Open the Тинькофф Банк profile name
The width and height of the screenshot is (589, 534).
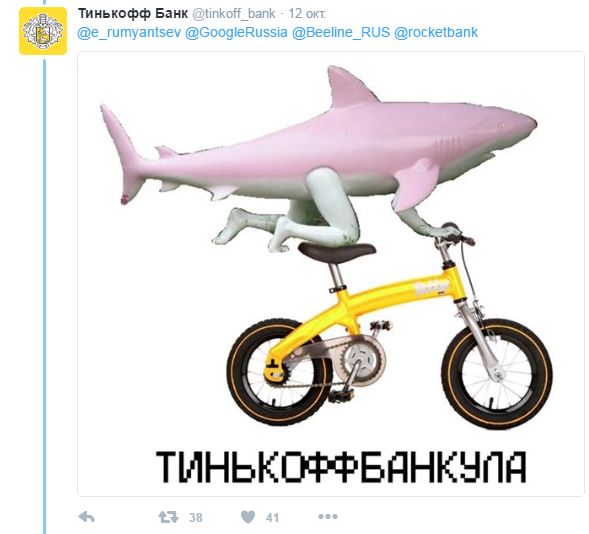133,14
